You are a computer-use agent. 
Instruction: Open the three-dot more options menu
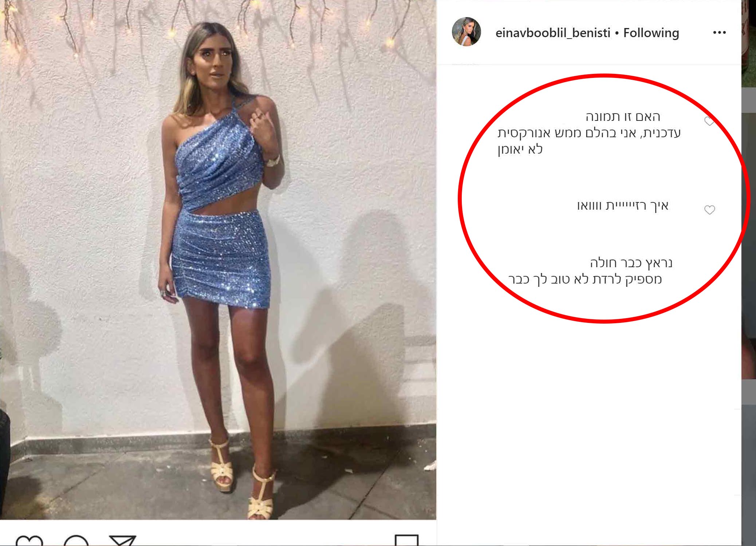click(x=719, y=33)
